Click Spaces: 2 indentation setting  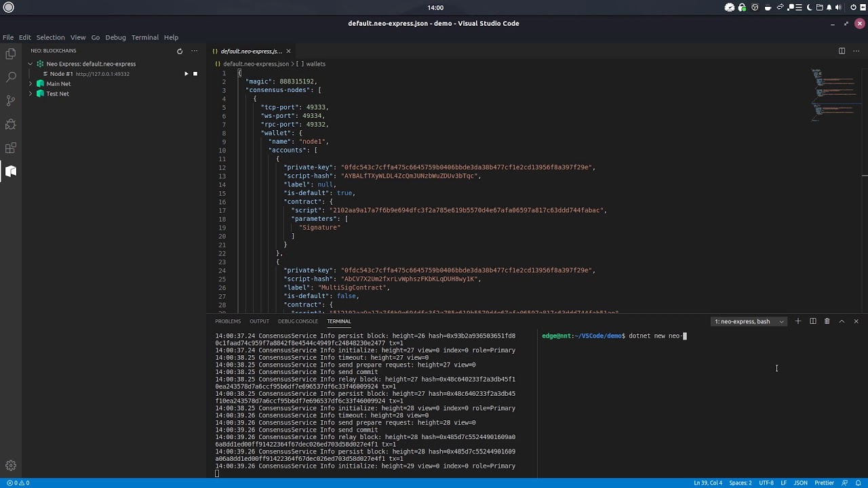coord(741,483)
